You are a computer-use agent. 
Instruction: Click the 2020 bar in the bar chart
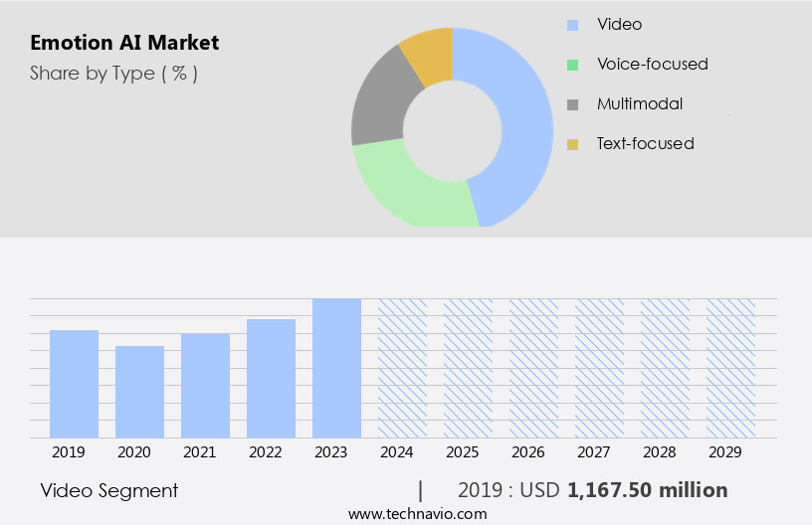[x=140, y=391]
